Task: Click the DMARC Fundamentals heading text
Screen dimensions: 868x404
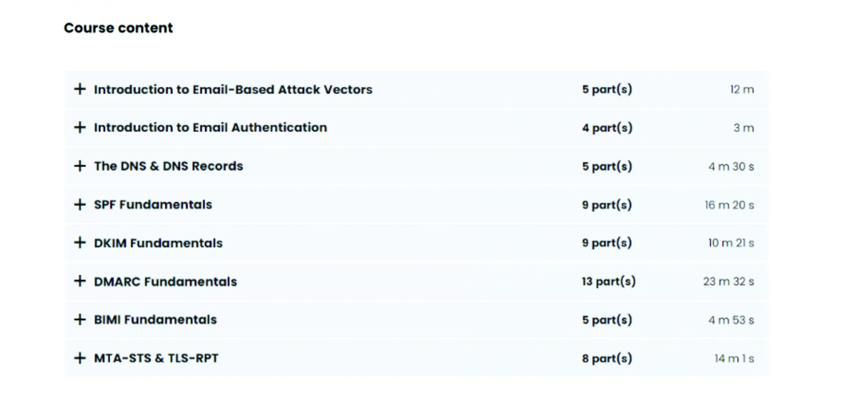Action: 165,282
